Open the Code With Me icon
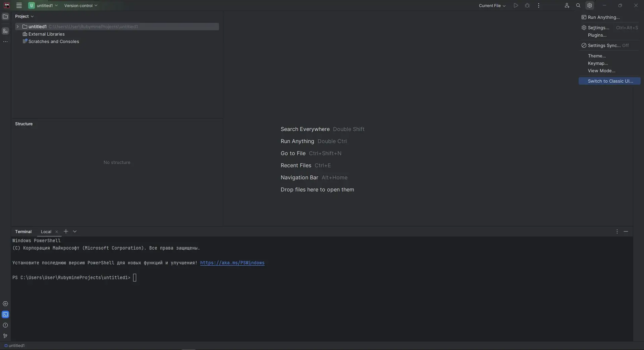 567,5
